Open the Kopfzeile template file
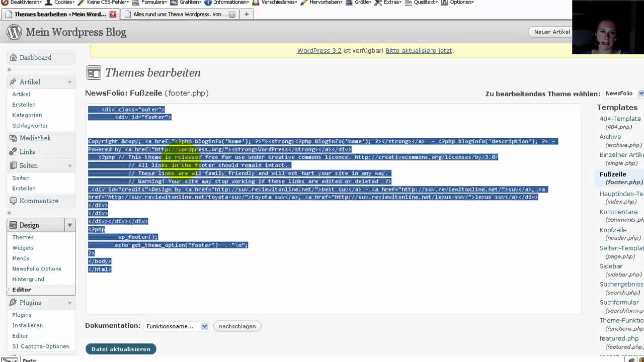Viewport: 644px width, 362px height. click(x=613, y=230)
